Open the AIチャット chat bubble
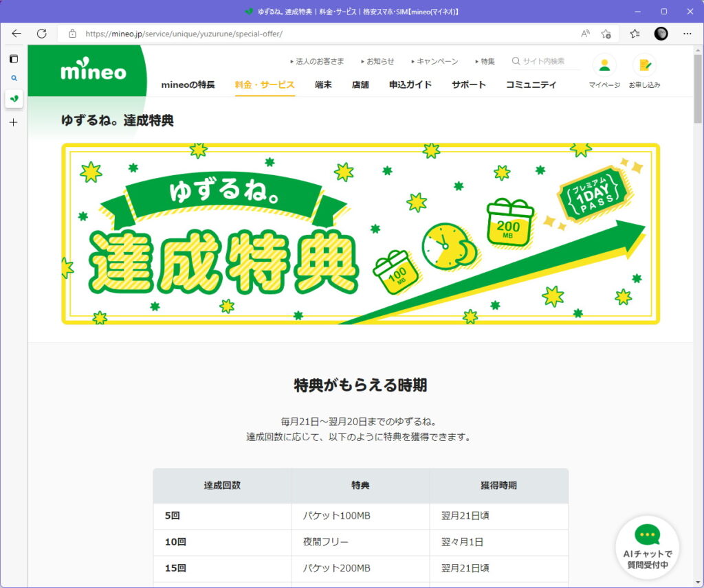This screenshot has height=588, width=704. 648,547
